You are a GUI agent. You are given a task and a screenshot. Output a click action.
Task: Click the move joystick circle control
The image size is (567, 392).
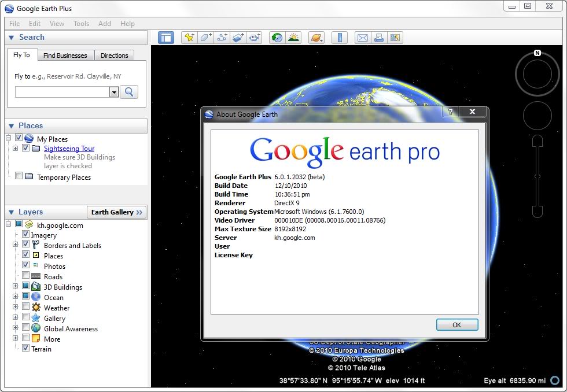coord(537,116)
